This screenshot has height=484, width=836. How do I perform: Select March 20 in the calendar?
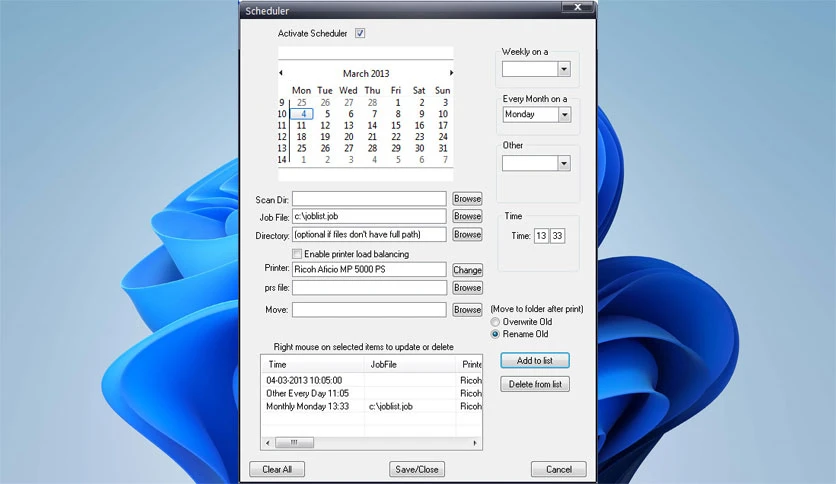point(349,137)
